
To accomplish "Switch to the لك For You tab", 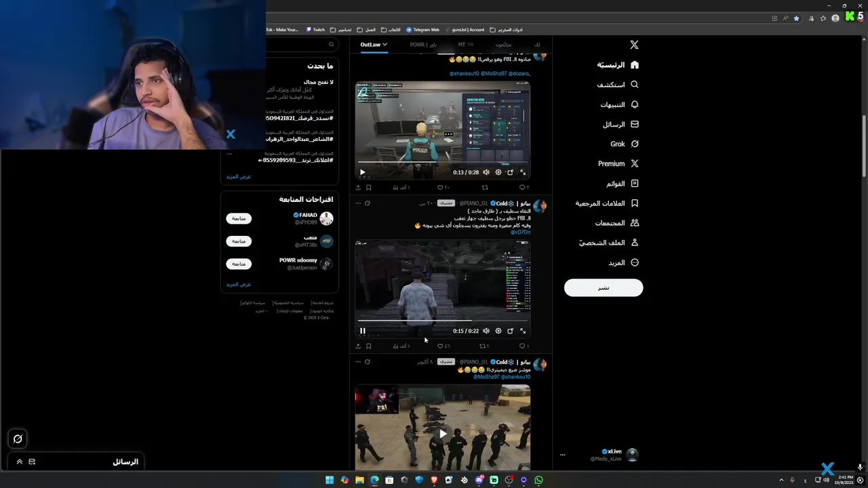I will pos(537,45).
